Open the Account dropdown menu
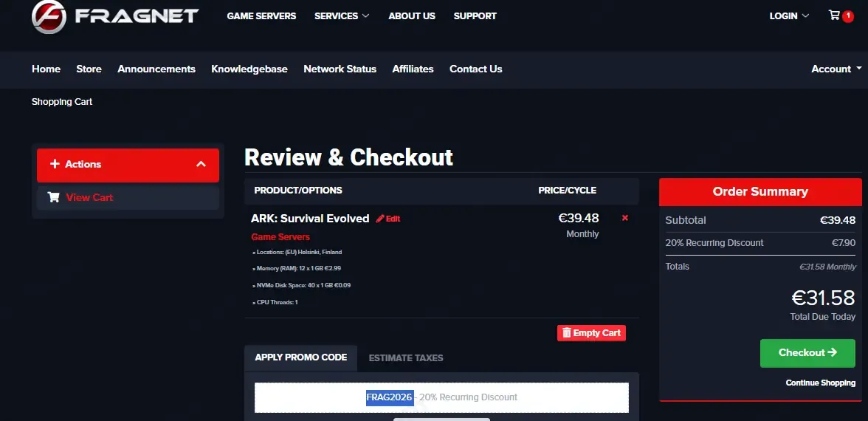The width and height of the screenshot is (868, 421). pos(836,69)
